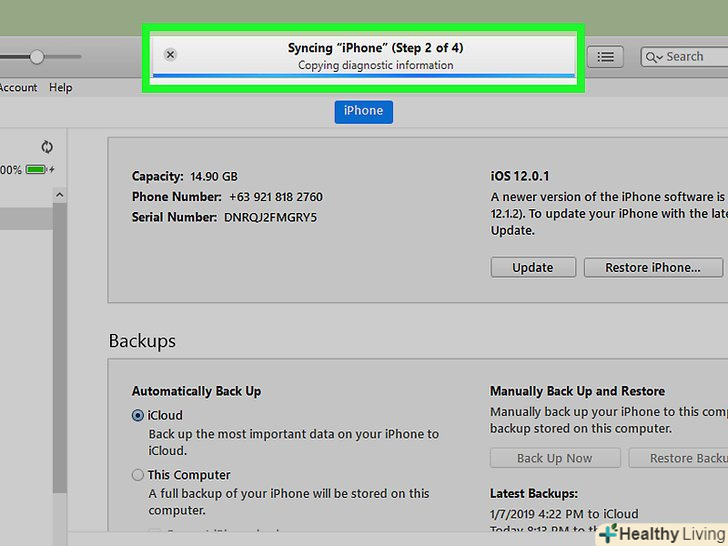Click the battery status icon
This screenshot has height=546, width=728.
[37, 169]
